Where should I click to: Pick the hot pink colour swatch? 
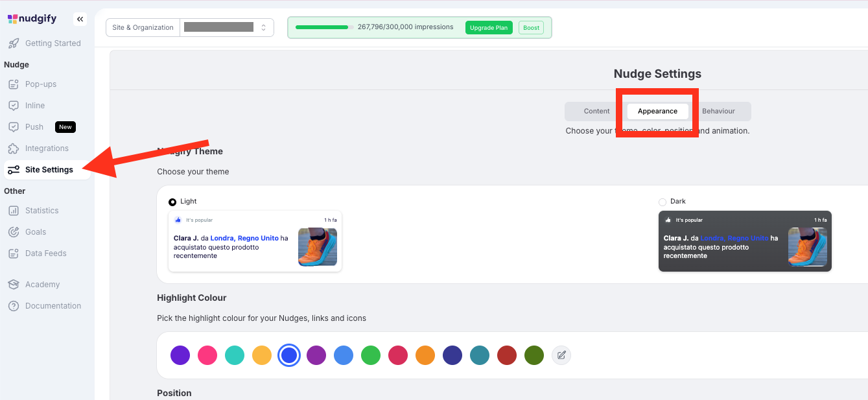[207, 355]
